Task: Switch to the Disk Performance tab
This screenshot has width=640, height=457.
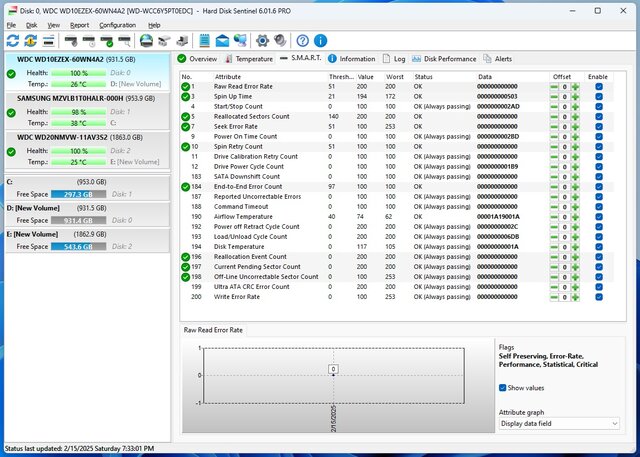Action: pos(444,59)
